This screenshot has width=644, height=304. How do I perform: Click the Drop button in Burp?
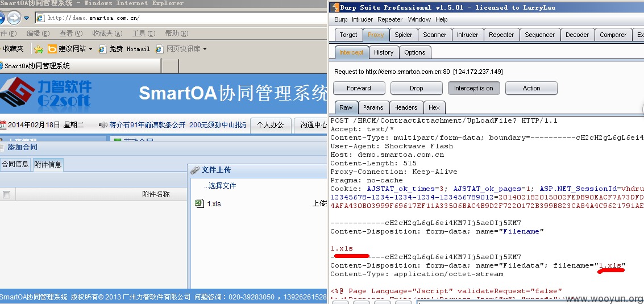tap(417, 88)
